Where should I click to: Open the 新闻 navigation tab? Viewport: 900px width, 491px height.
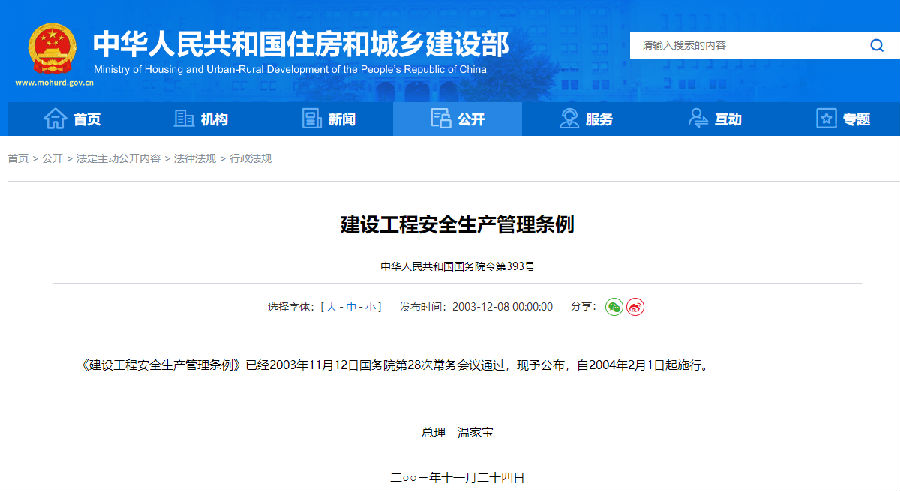click(341, 119)
